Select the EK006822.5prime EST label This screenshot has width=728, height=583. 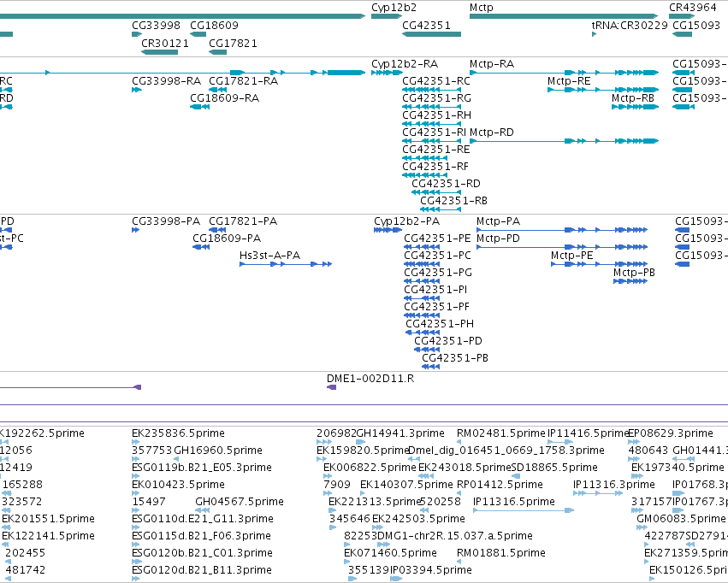click(x=370, y=468)
